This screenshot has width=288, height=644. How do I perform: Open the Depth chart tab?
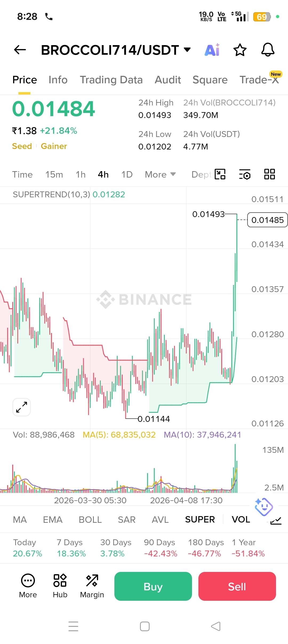point(202,175)
